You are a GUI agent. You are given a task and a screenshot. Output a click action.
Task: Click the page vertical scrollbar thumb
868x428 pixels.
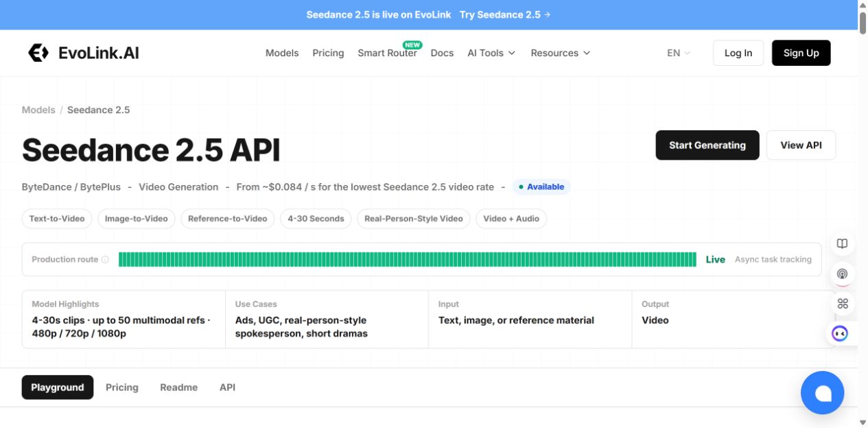pyautogui.click(x=863, y=22)
